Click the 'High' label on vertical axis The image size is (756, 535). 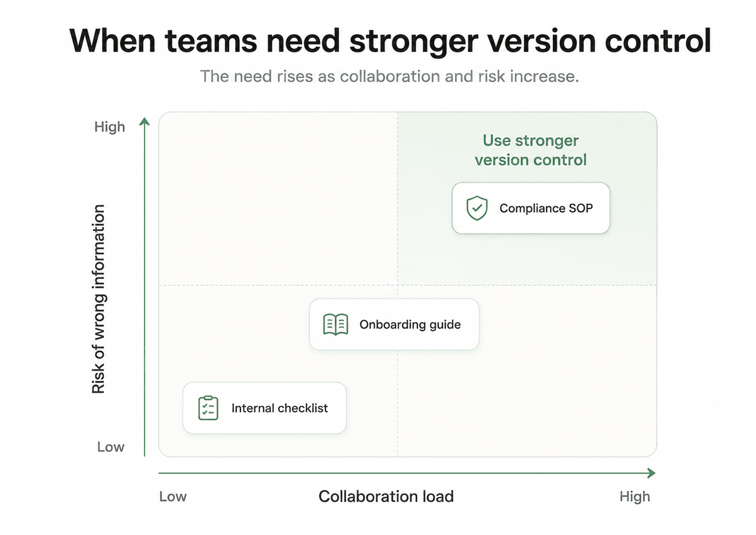pyautogui.click(x=110, y=127)
